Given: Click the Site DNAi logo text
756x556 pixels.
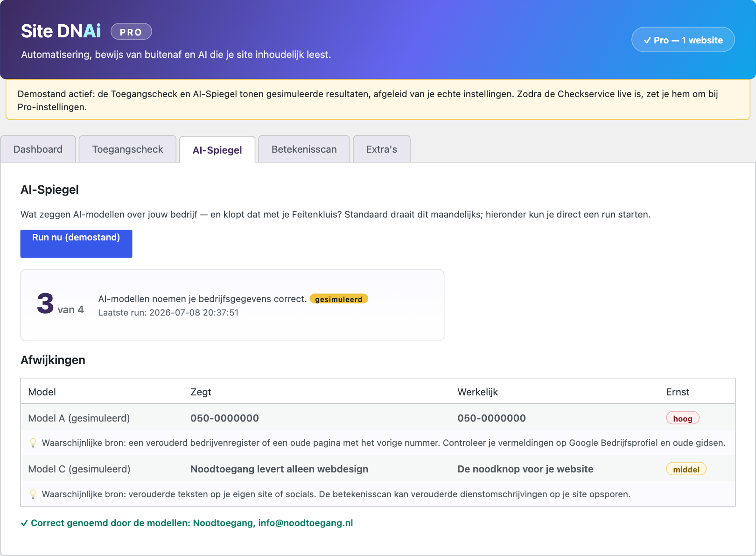Looking at the screenshot, I should pyautogui.click(x=61, y=31).
